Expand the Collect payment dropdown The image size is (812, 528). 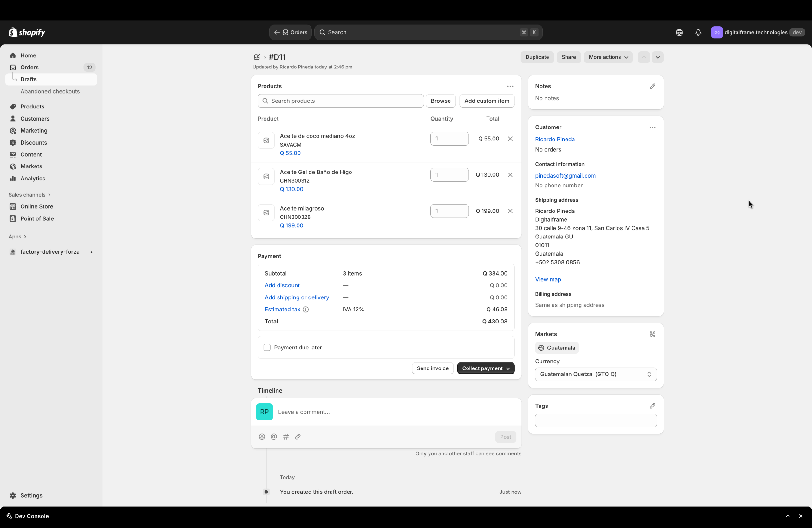pos(486,368)
